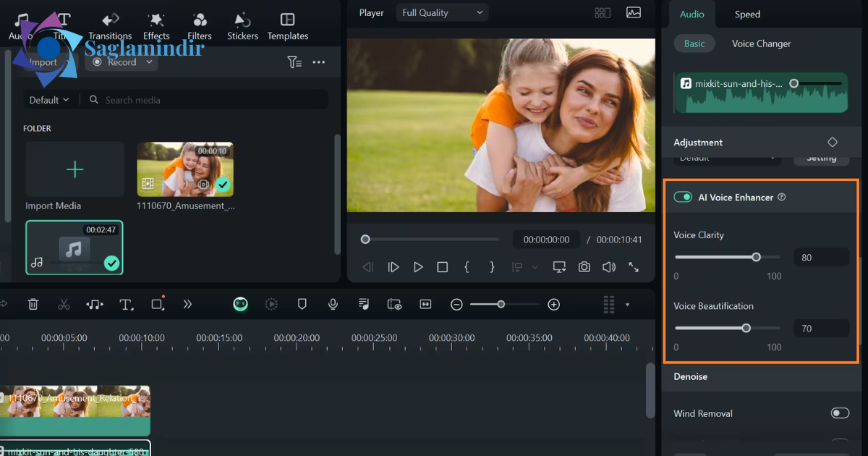Open the display output monitor icon
Screen dimensions: 868x456
559,267
